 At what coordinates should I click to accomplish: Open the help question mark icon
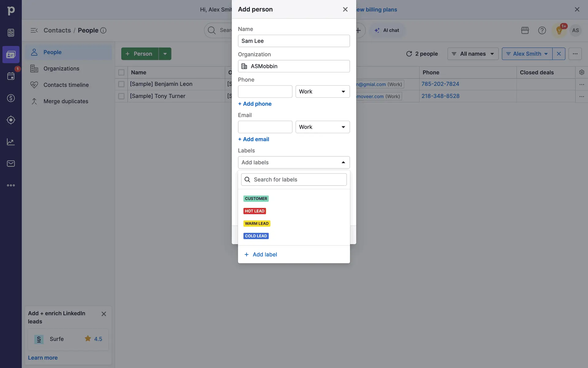tap(542, 30)
